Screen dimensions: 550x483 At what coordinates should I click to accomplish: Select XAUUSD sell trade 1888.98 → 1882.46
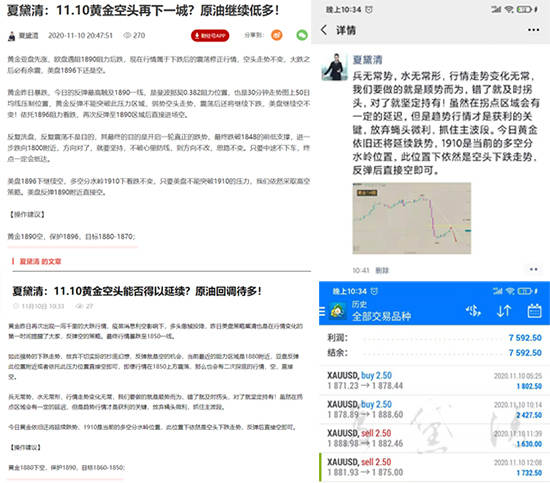pos(434,438)
